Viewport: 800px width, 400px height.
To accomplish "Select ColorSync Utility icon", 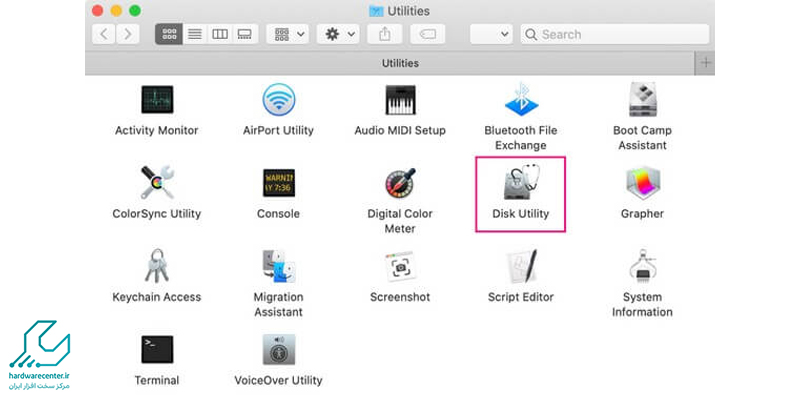I will tap(157, 183).
